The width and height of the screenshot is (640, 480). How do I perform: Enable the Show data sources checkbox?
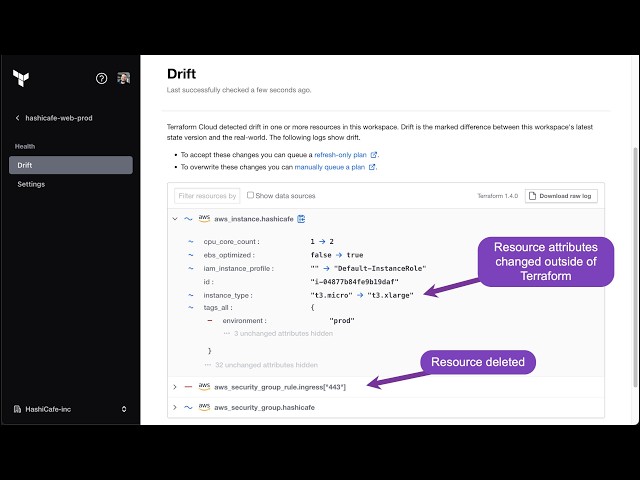click(250, 196)
